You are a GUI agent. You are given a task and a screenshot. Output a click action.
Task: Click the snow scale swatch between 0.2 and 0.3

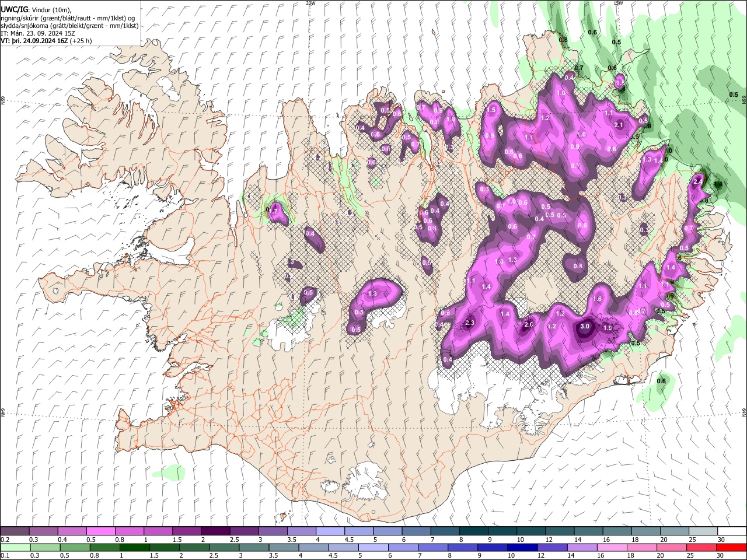(x=15, y=531)
